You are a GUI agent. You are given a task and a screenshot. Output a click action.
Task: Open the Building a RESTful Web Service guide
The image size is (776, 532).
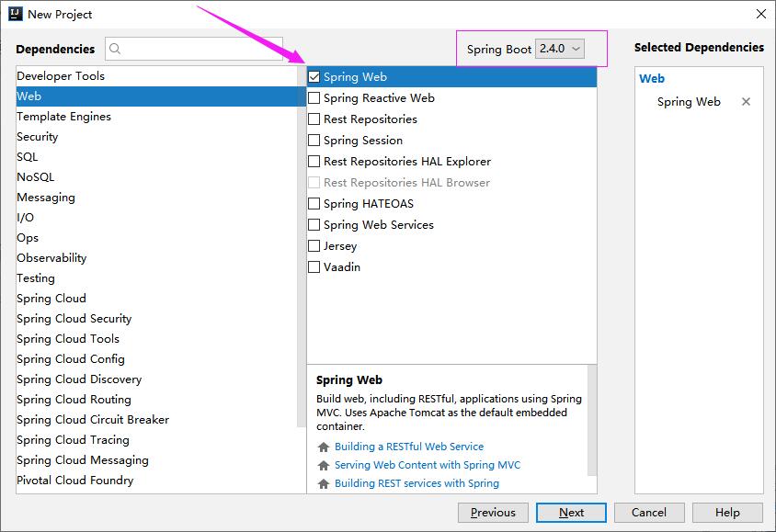pyautogui.click(x=407, y=447)
